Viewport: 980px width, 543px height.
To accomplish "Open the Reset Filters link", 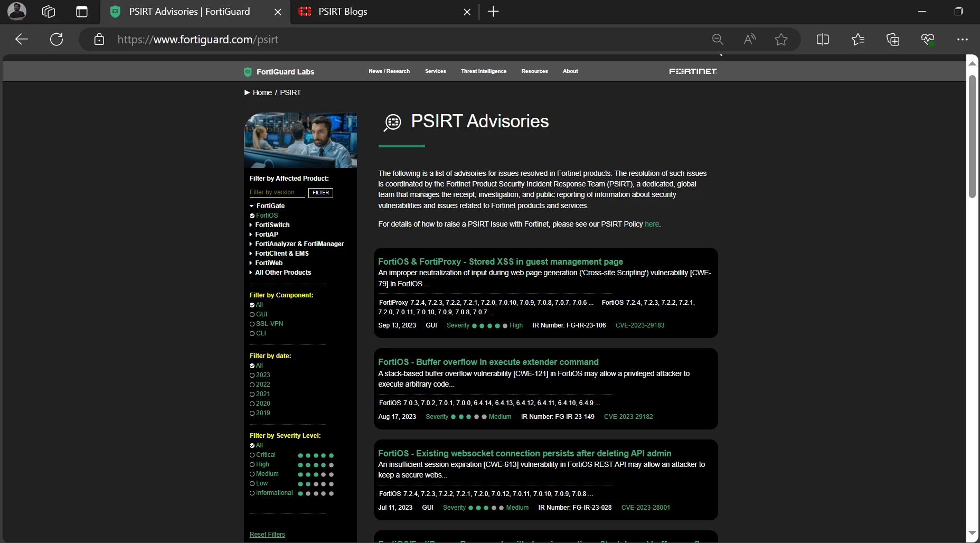I will pyautogui.click(x=267, y=535).
